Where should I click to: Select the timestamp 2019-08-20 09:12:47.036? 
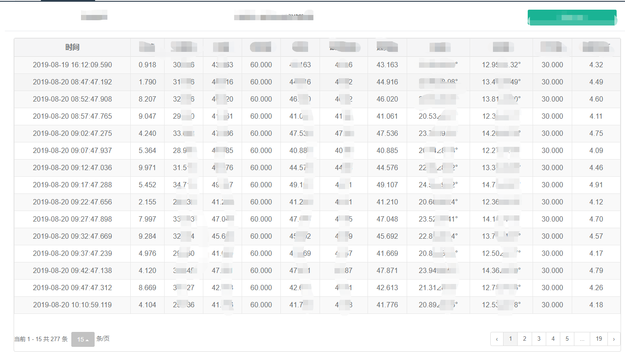tap(72, 167)
